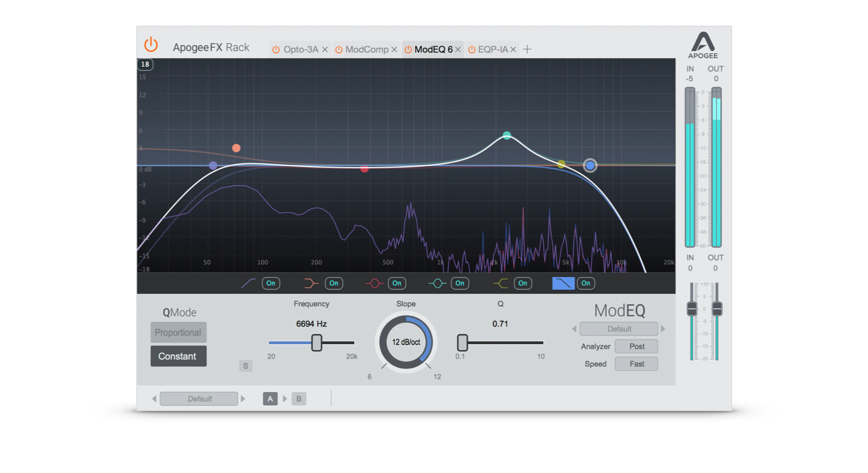Switch to the EQP-IA tab
The image size is (868, 473).
click(x=493, y=49)
